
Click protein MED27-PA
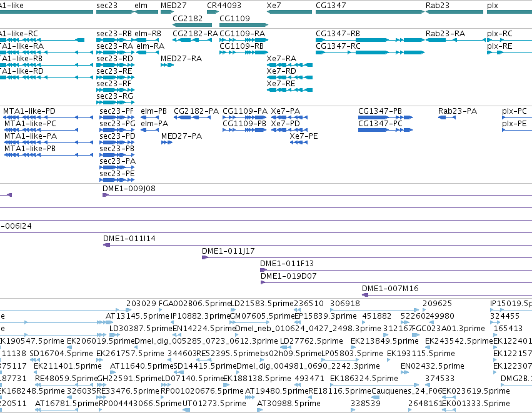(x=181, y=136)
